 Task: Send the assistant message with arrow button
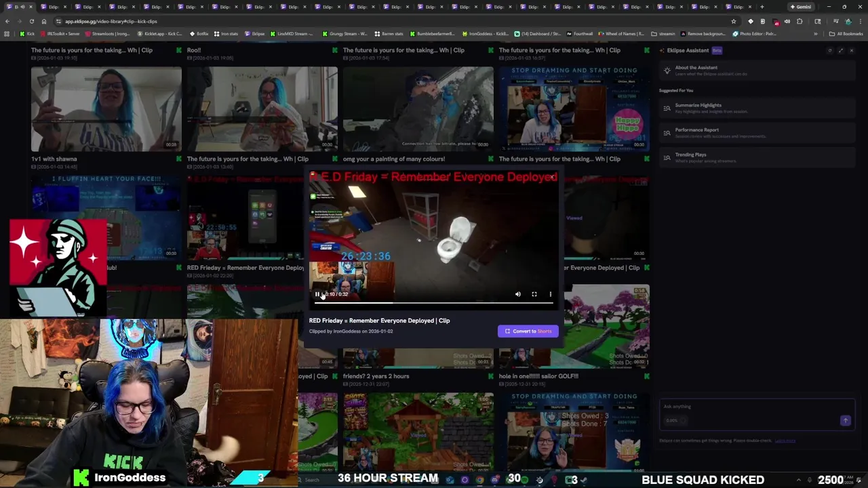845,421
